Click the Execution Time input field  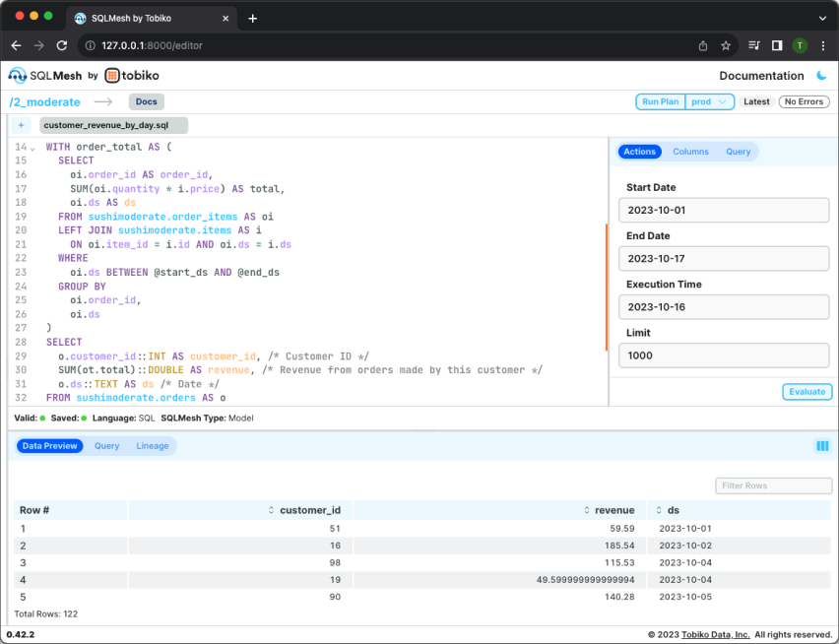[x=724, y=307]
